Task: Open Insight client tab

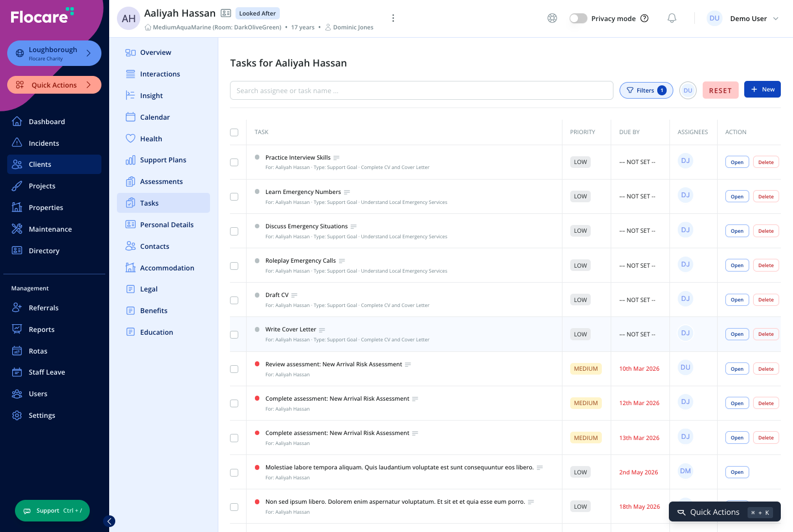Action: click(163, 96)
